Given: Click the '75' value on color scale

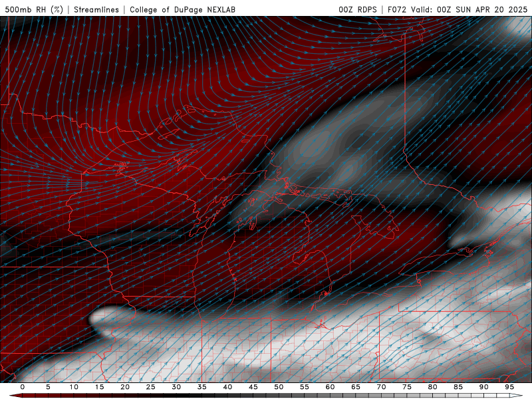Looking at the screenshot, I should pyautogui.click(x=407, y=387).
